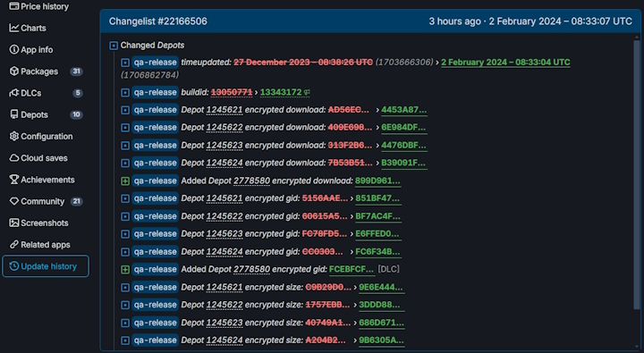Click the new gid 851BF47... value

point(377,198)
